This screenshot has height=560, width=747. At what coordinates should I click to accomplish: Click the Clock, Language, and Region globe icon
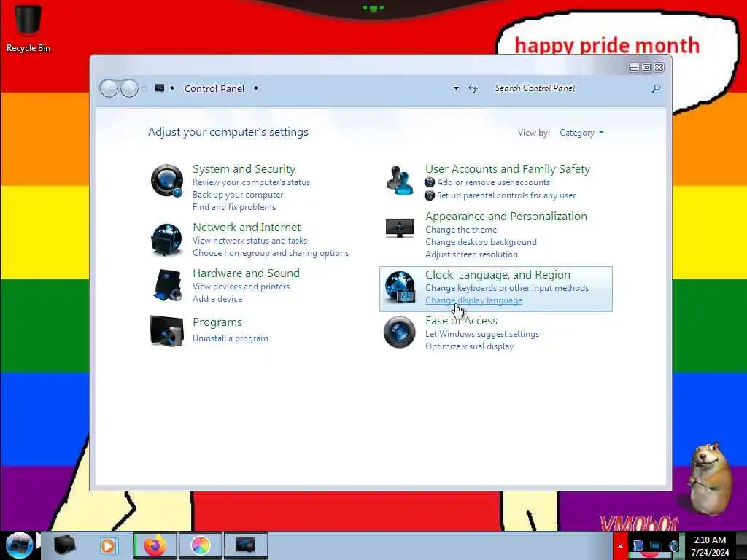[x=400, y=287]
